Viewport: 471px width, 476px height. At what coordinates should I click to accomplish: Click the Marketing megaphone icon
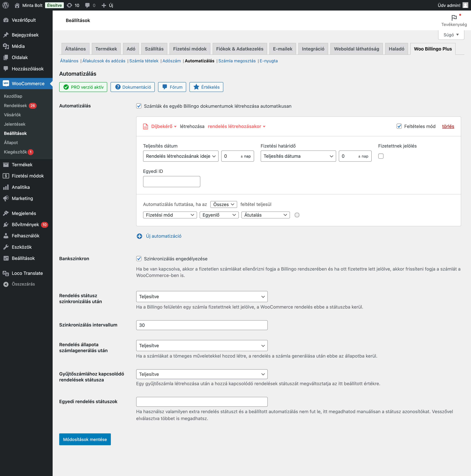[x=6, y=198]
